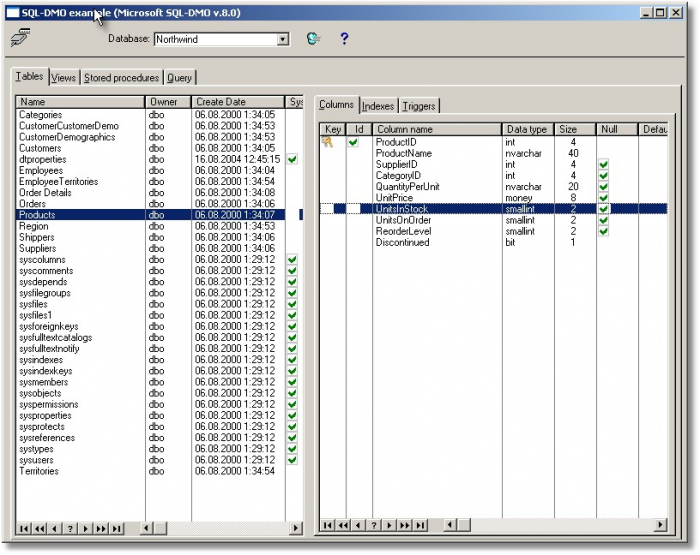Open the Query tab

coord(179,78)
